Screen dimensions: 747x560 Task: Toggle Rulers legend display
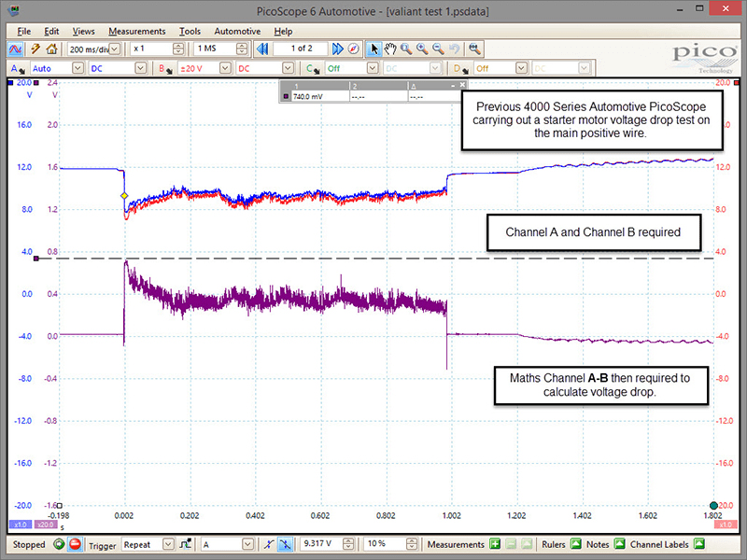pyautogui.click(x=576, y=544)
